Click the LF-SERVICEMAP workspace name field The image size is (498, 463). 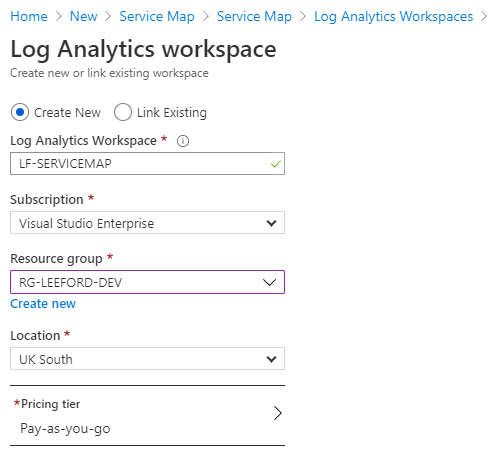147,164
